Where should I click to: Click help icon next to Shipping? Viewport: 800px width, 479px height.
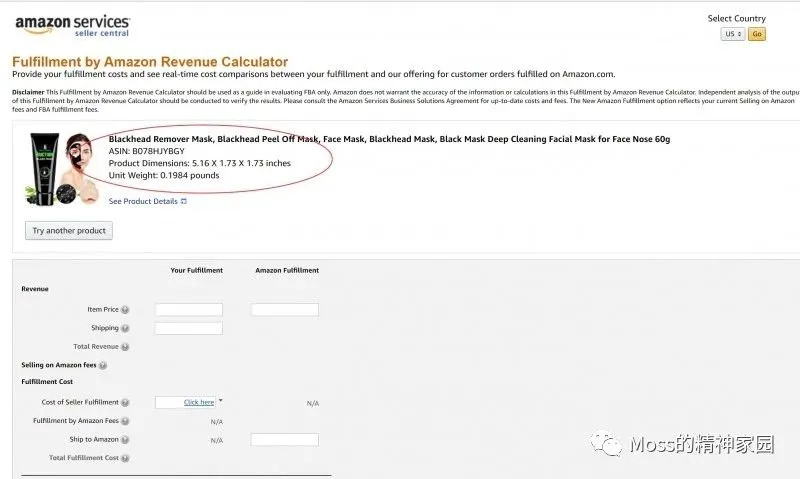[125, 329]
